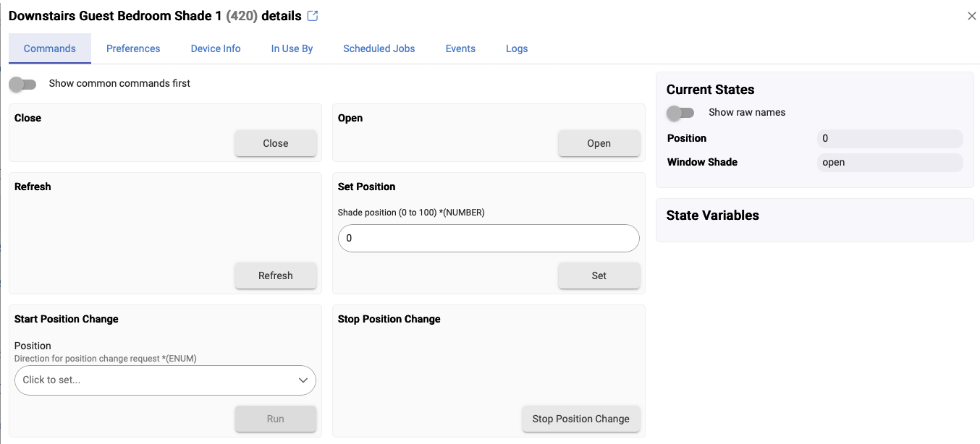Focus the Shade position number field
980x444 pixels.
pos(489,239)
